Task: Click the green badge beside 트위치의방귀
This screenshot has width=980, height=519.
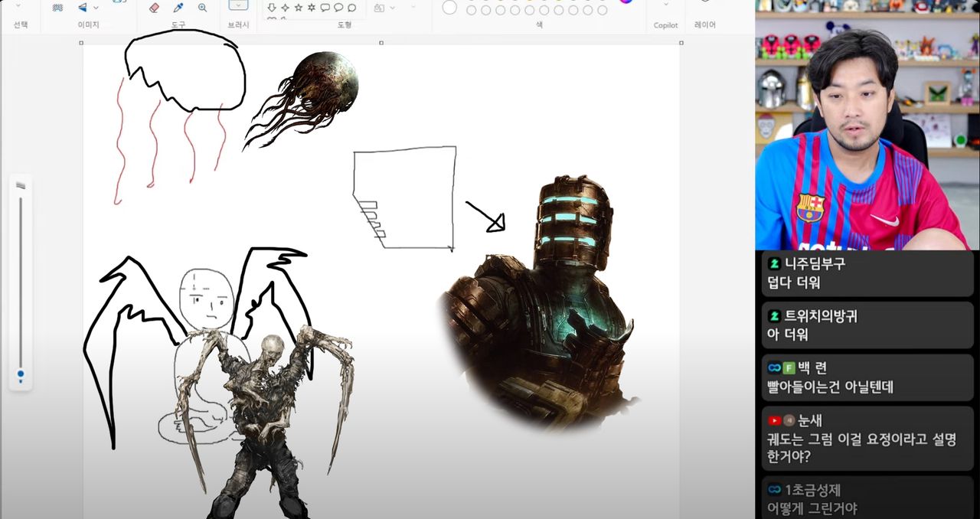Action: pos(774,315)
